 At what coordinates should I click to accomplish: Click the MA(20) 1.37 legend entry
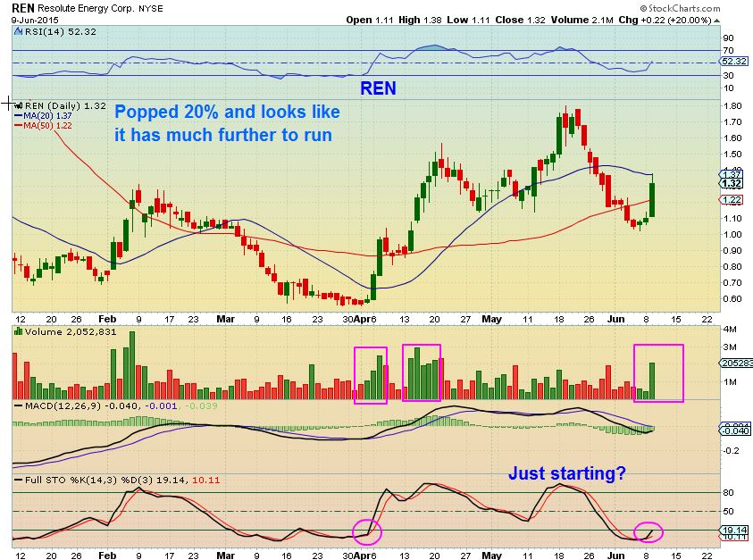47,116
